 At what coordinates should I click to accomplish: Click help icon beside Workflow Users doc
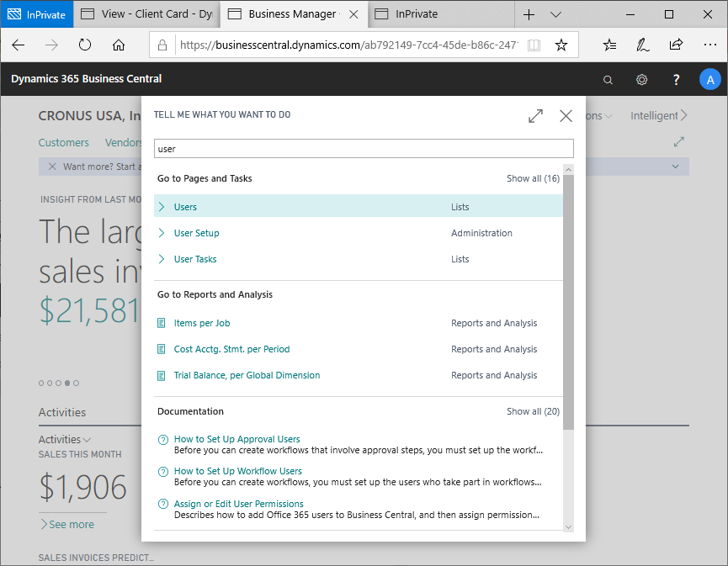[x=163, y=472]
